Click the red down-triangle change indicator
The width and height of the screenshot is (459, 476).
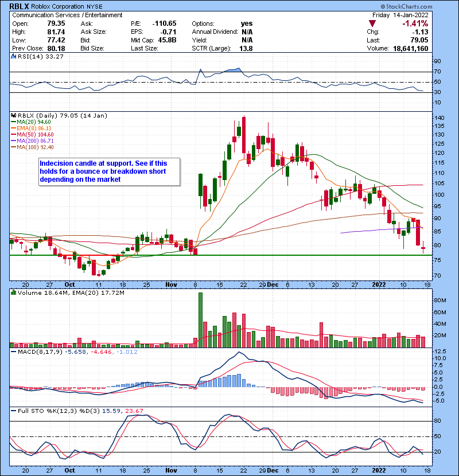click(x=372, y=24)
